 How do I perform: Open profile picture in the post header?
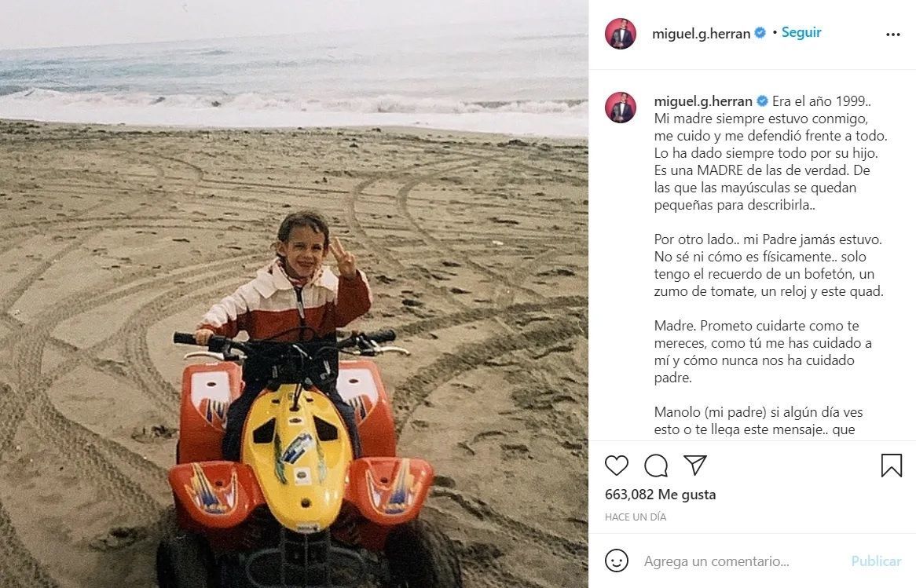click(x=621, y=34)
